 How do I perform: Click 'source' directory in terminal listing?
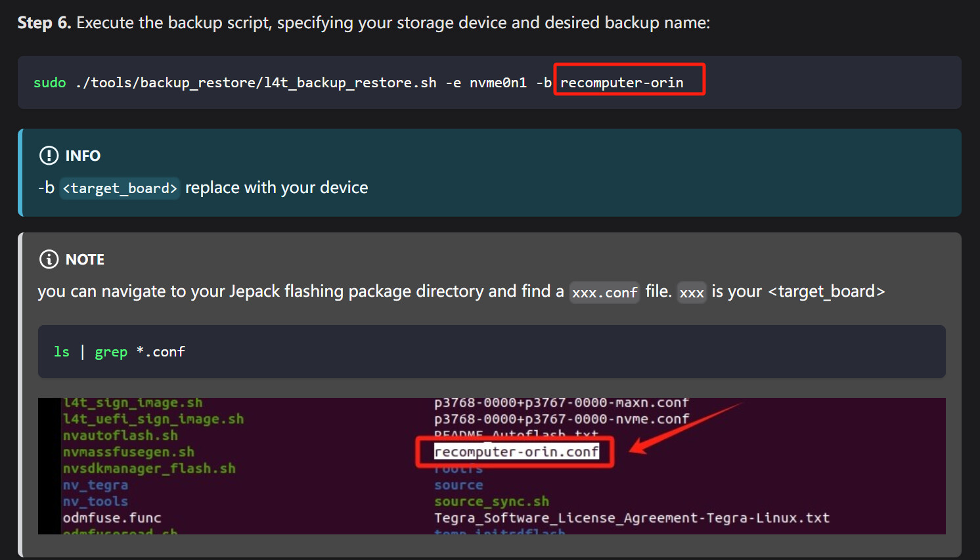click(x=458, y=485)
